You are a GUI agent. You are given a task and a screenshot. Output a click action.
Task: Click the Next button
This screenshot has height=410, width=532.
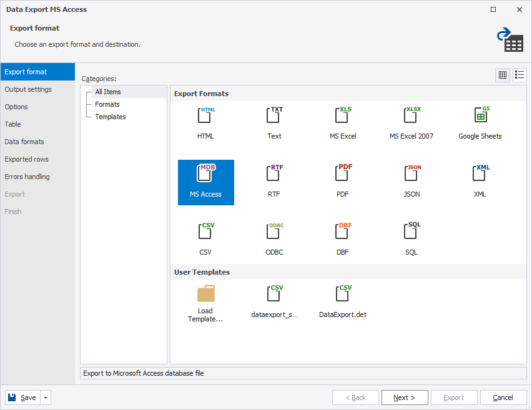(x=404, y=398)
